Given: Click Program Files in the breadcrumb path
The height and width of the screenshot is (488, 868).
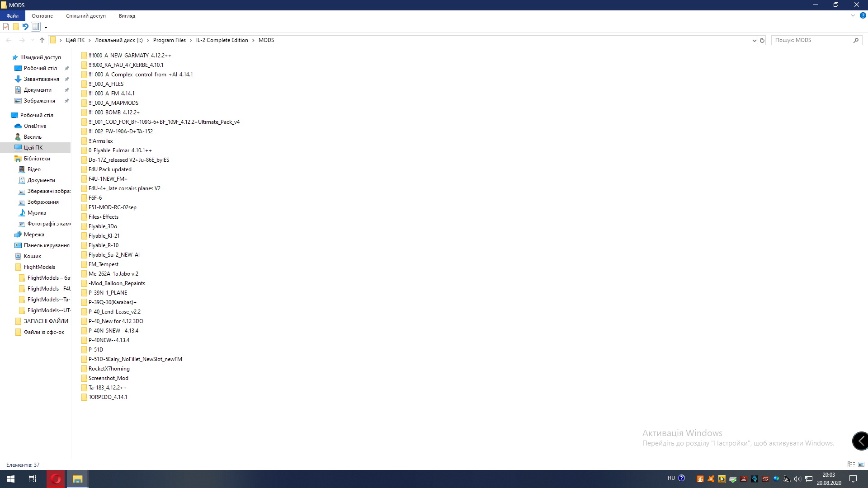Looking at the screenshot, I should [x=169, y=40].
